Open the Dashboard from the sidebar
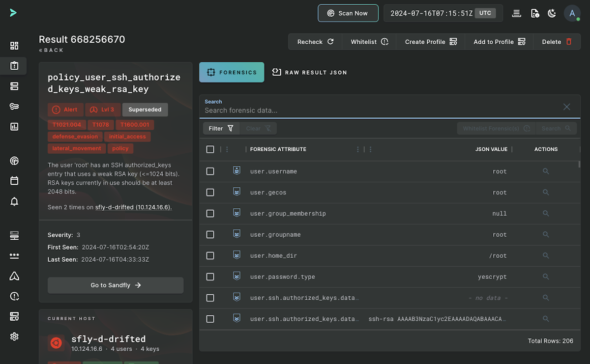This screenshot has width=590, height=364. (14, 46)
